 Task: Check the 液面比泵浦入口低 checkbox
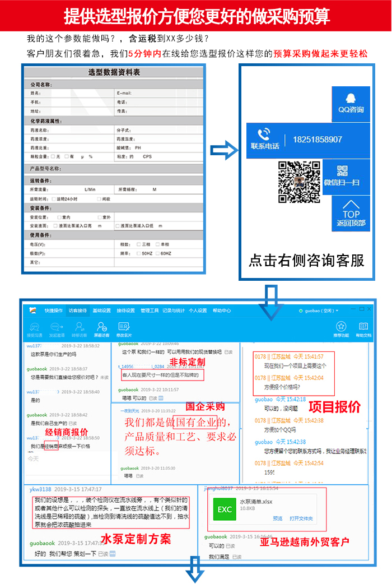point(118,226)
